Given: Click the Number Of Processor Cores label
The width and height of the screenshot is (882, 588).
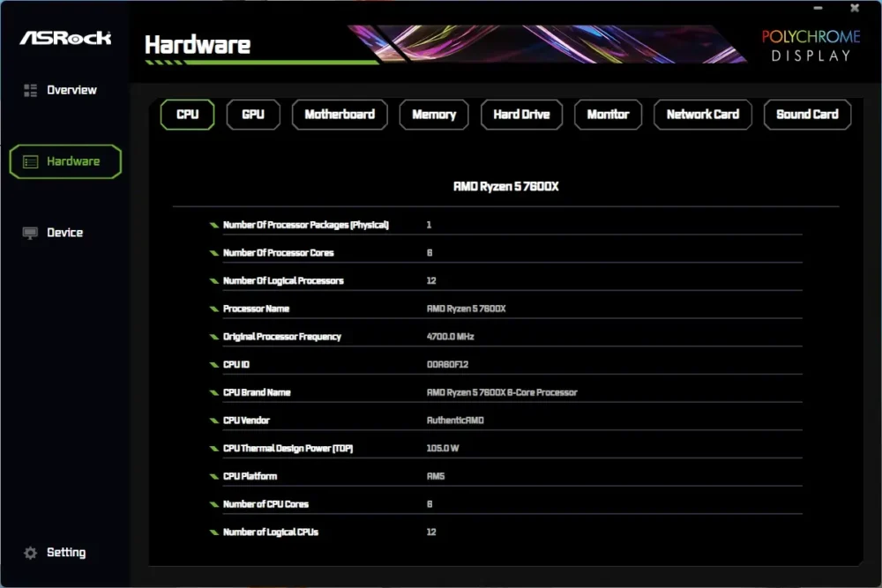Looking at the screenshot, I should (x=278, y=253).
